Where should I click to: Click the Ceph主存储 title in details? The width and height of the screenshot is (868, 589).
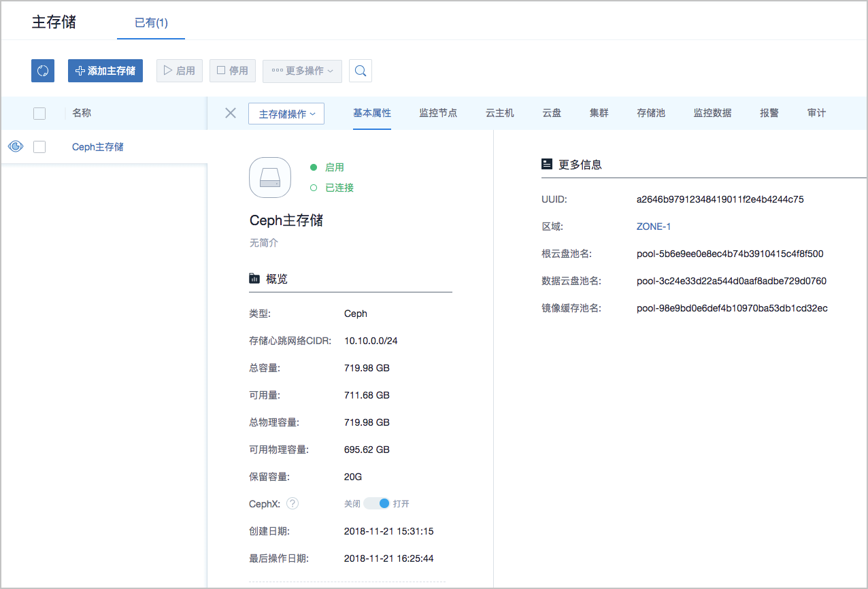[286, 220]
